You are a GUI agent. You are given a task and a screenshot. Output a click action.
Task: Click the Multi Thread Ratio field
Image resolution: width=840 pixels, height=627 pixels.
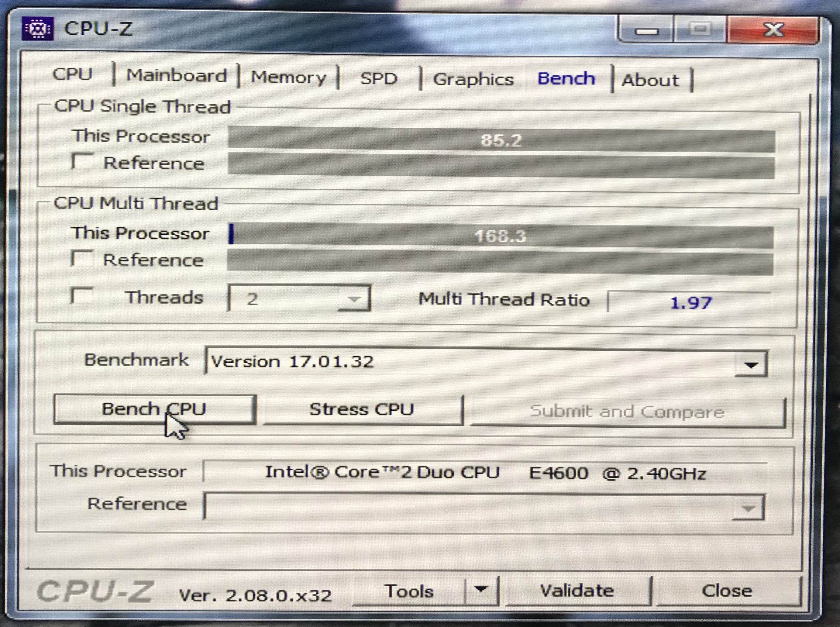[x=690, y=302]
